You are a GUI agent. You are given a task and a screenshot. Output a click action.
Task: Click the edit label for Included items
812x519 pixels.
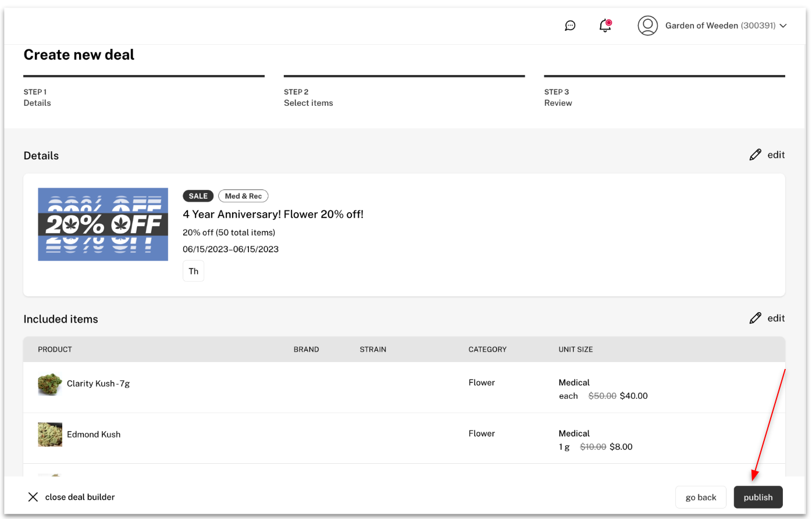coord(776,318)
